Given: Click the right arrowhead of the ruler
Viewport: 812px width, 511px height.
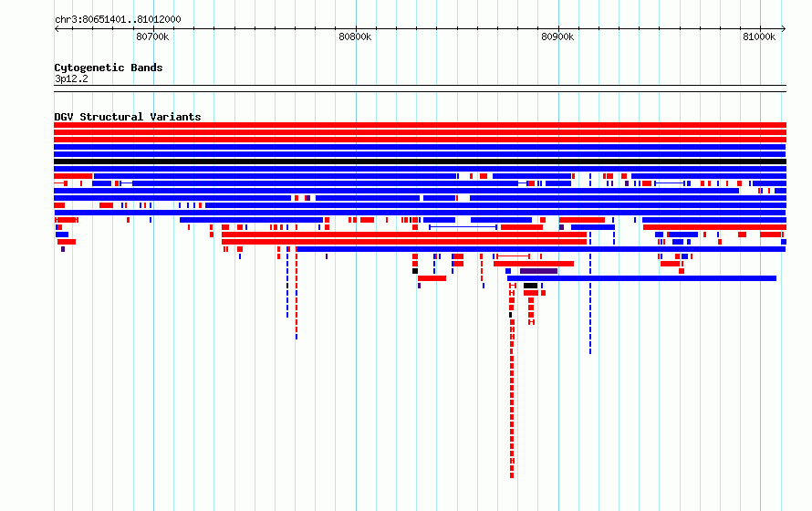Looking at the screenshot, I should tap(784, 29).
